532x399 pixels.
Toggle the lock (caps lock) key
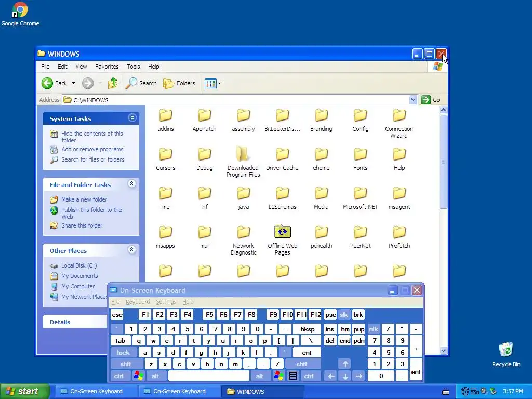[x=124, y=353]
